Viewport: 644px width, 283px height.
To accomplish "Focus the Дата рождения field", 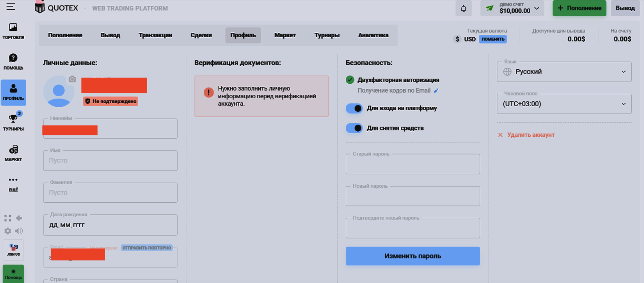I will pos(110,225).
